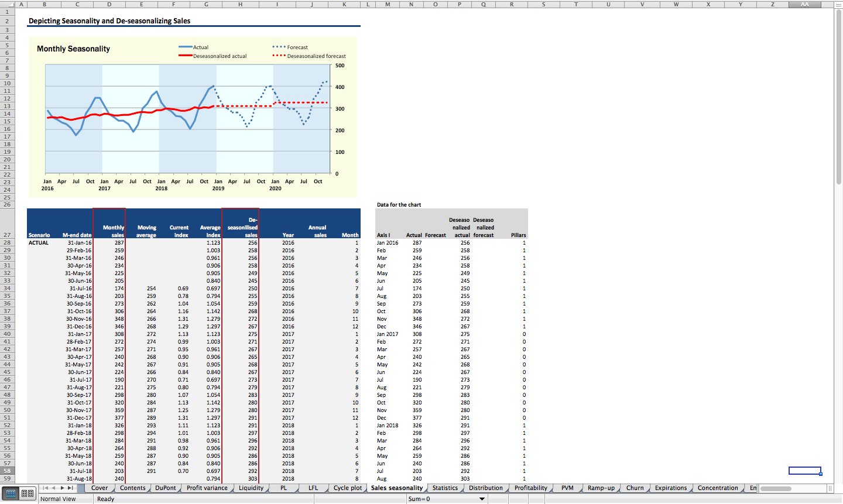Viewport: 843px width, 504px height.
Task: Click the Actual legend entry in chart
Action: click(x=194, y=47)
